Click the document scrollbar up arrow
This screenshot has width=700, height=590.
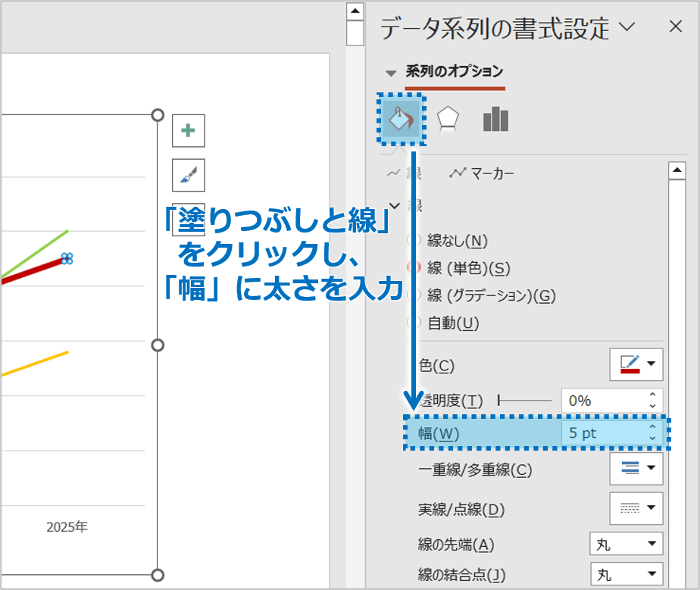[355, 11]
